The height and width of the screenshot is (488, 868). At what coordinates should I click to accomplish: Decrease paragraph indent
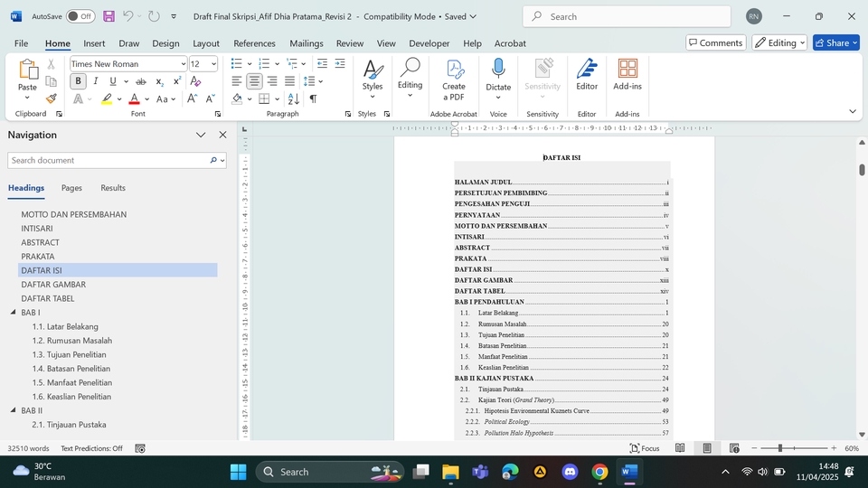click(322, 63)
